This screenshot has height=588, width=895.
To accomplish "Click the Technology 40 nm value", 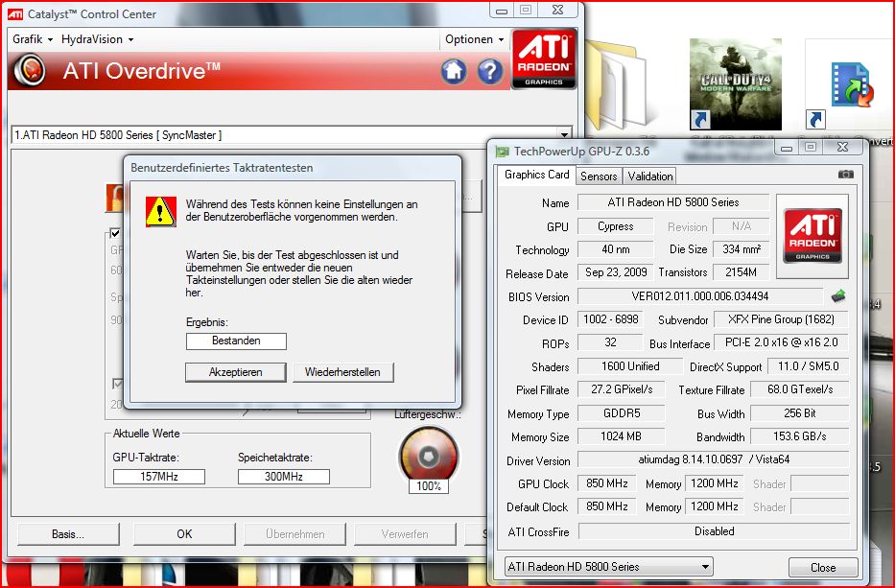I will click(x=615, y=248).
